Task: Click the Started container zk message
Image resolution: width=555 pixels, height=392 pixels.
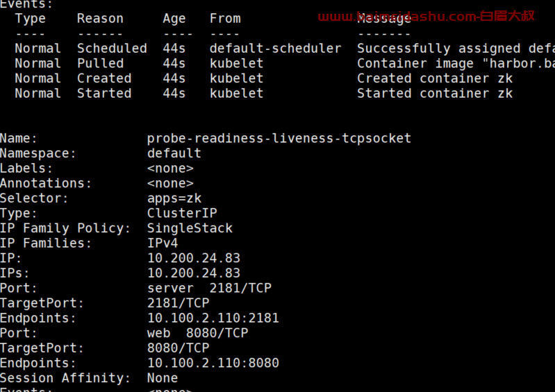Action: [x=435, y=93]
